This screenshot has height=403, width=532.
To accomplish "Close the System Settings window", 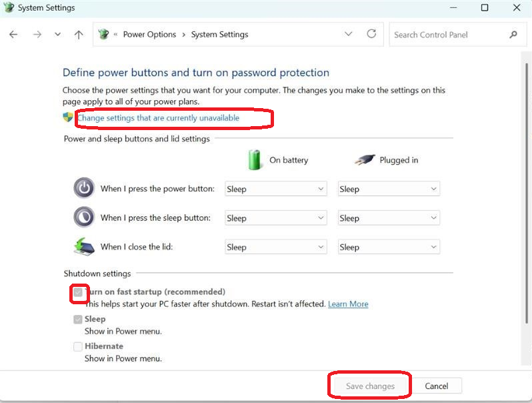I will [x=517, y=7].
